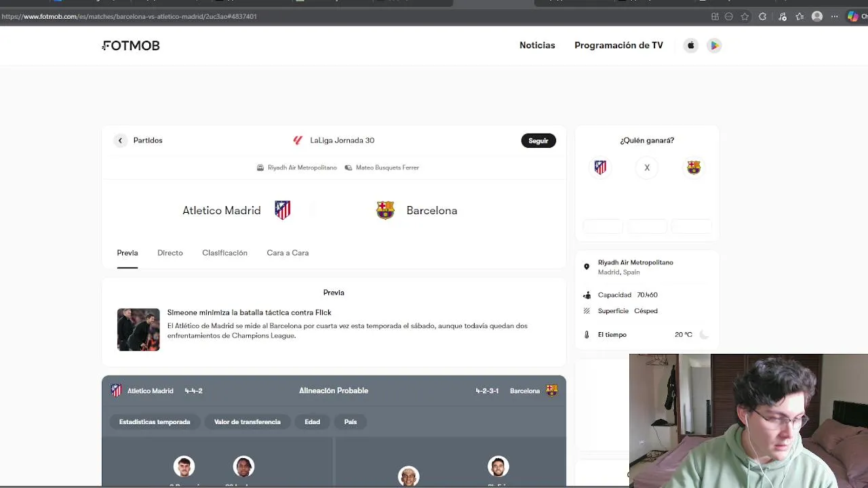Click the browser address bar URL
This screenshot has height=488, width=868.
click(x=129, y=16)
